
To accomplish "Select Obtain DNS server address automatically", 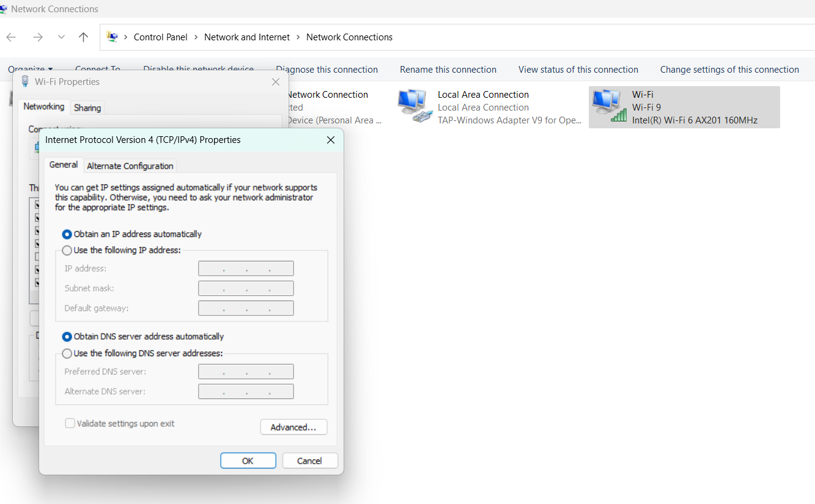I will pos(67,337).
